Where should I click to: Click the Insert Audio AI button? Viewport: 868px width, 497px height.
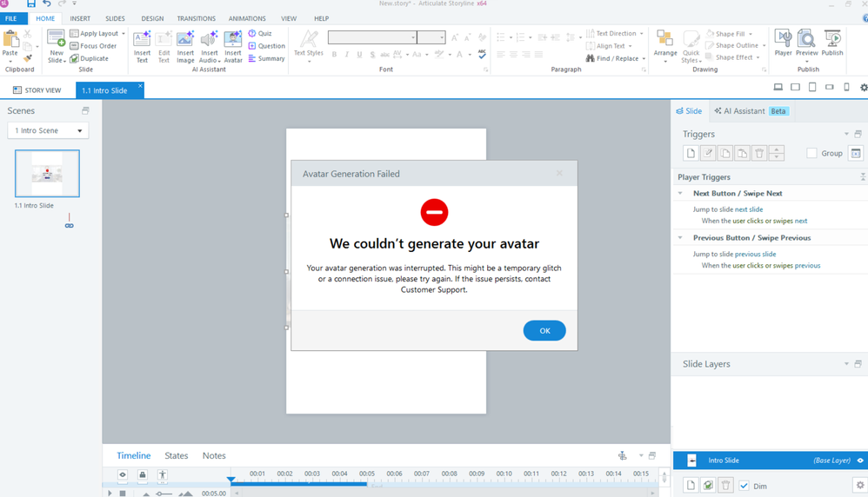(210, 48)
